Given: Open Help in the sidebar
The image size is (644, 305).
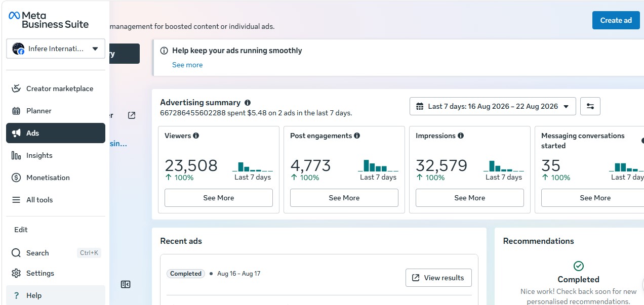Looking at the screenshot, I should [56, 295].
